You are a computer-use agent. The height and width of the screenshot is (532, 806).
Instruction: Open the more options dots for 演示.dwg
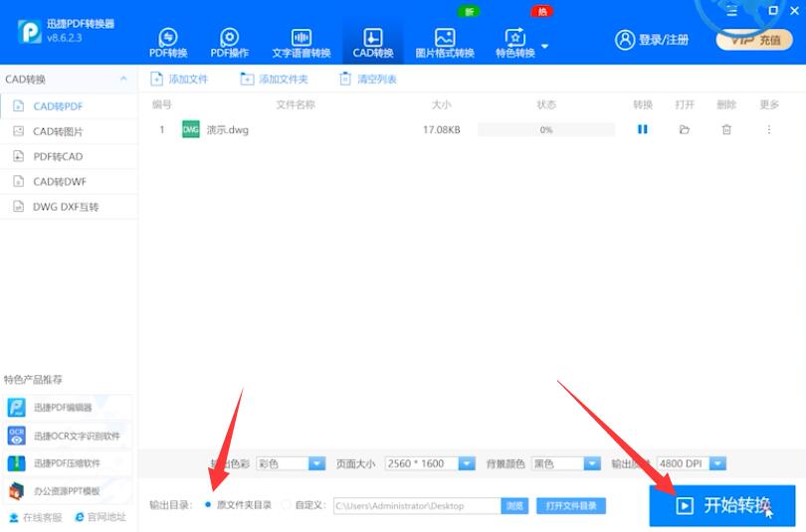[x=769, y=129]
